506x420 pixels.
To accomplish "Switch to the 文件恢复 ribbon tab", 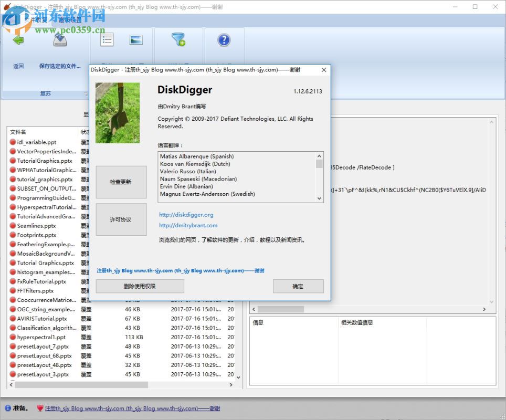I will point(36,20).
